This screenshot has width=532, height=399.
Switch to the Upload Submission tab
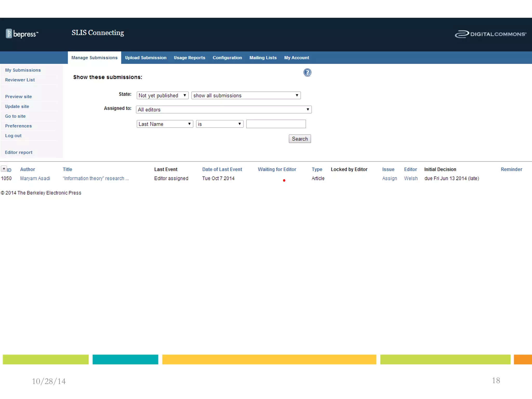(145, 58)
